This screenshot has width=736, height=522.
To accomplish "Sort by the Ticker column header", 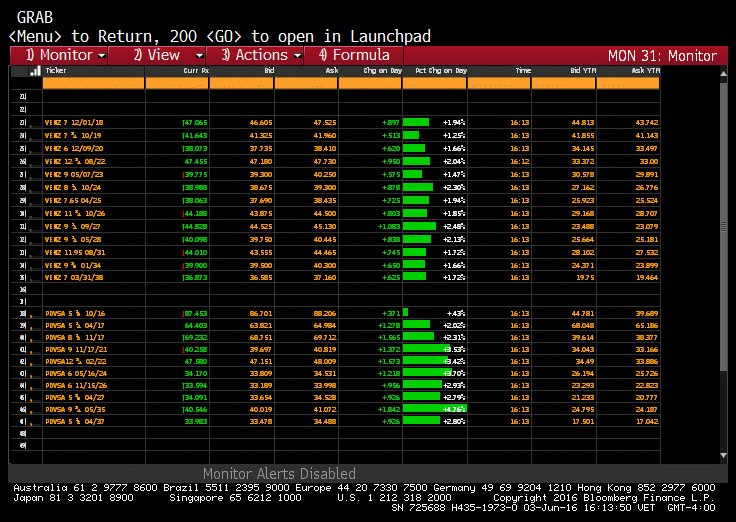I will (x=56, y=70).
